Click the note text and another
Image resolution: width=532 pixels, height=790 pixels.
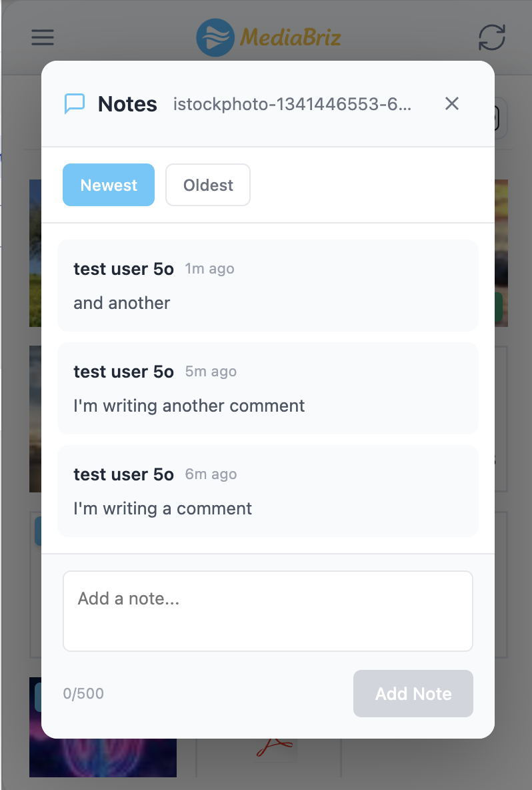pyautogui.click(x=121, y=302)
